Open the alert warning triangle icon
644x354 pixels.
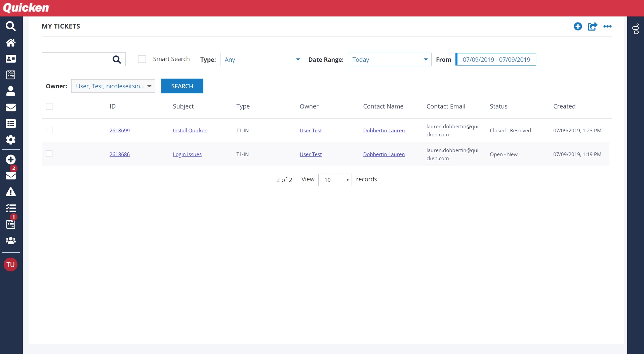[11, 192]
